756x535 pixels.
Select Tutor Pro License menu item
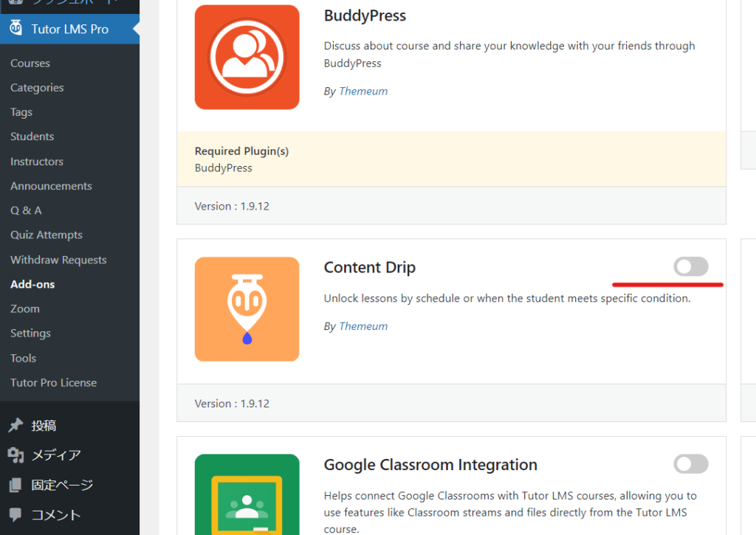(x=53, y=383)
